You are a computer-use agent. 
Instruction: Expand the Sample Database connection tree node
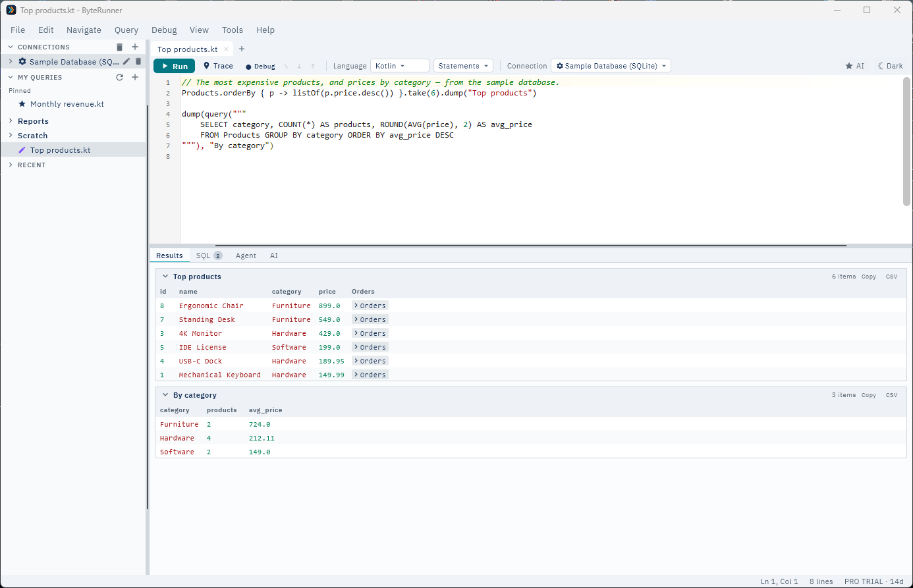11,61
